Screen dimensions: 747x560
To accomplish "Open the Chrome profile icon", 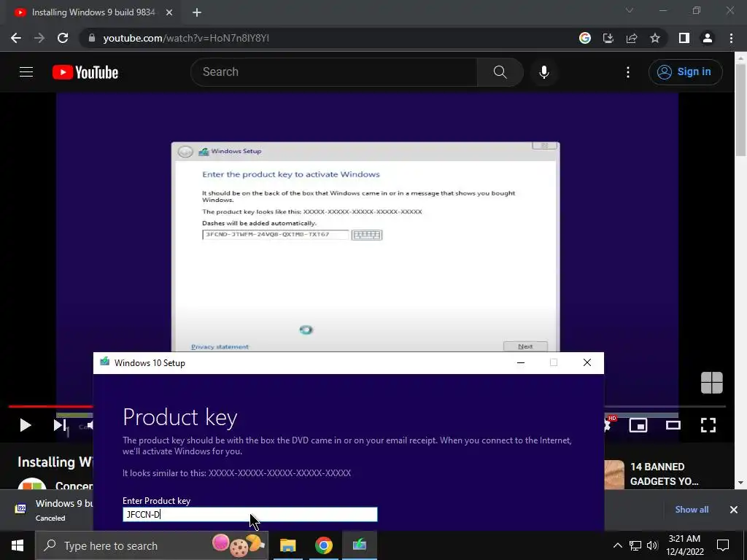I will [708, 38].
